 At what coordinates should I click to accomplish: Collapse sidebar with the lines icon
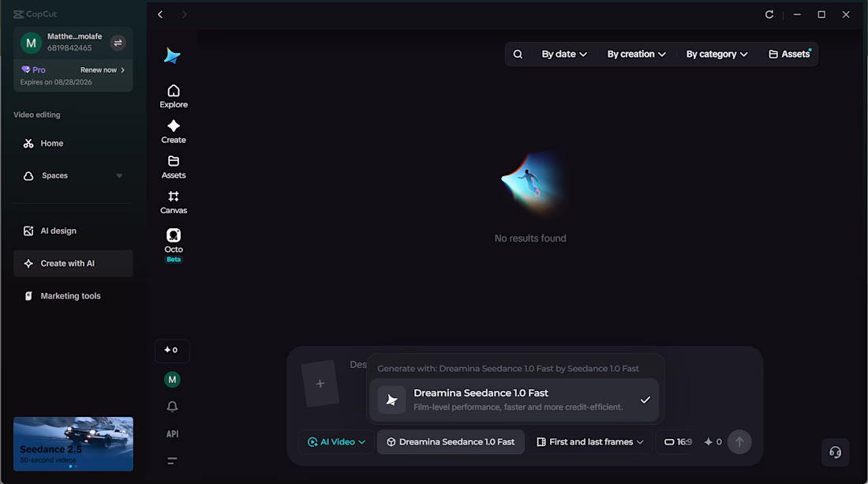click(x=172, y=461)
